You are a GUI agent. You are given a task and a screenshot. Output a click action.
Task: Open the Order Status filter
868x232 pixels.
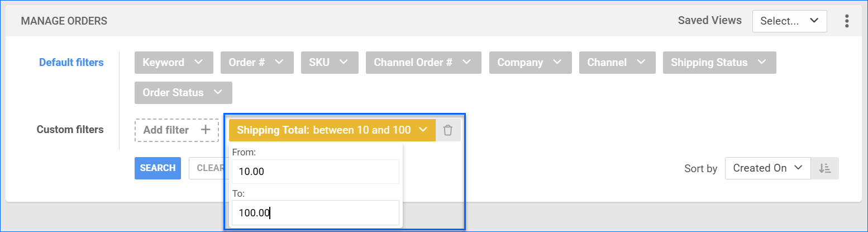point(183,93)
